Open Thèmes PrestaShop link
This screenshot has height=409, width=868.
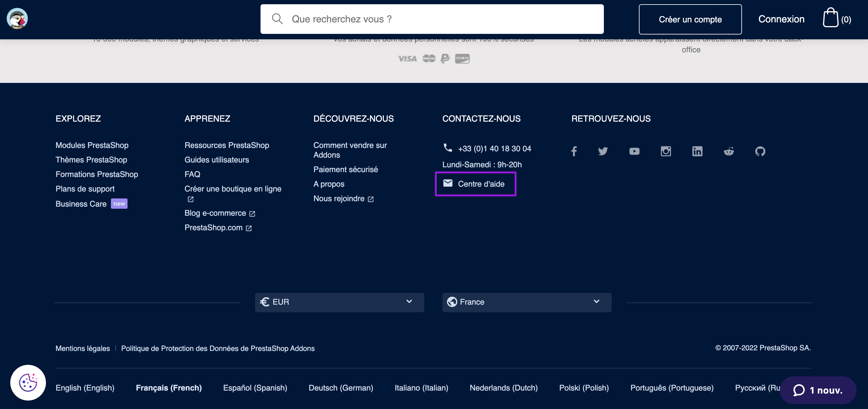pyautogui.click(x=91, y=160)
